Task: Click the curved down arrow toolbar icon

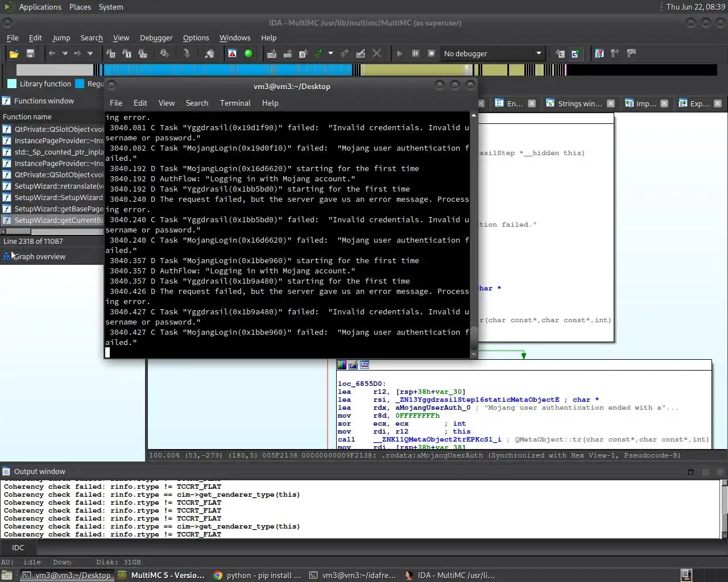Action: coord(187,53)
